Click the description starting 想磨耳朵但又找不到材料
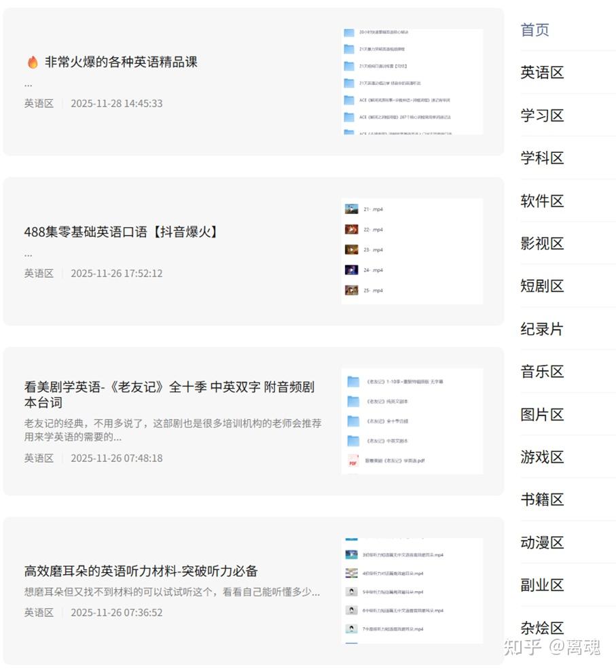616x672 pixels. (172, 592)
